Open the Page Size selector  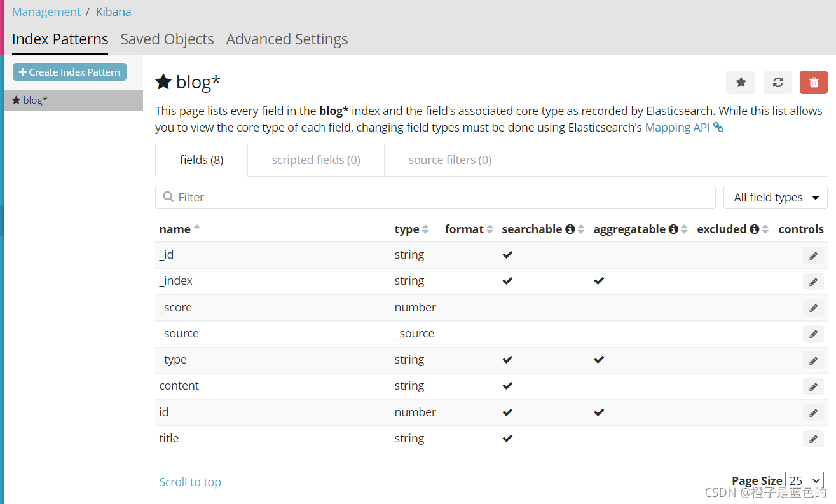click(804, 481)
